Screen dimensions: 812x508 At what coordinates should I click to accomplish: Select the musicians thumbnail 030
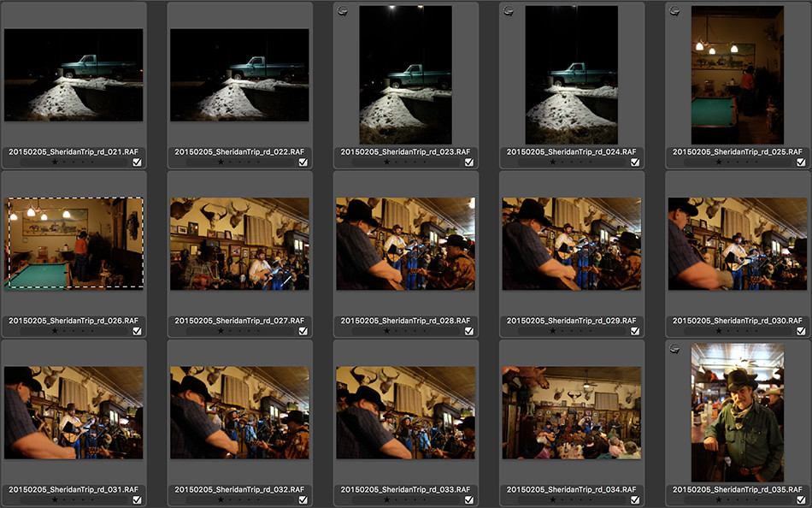[x=738, y=244]
